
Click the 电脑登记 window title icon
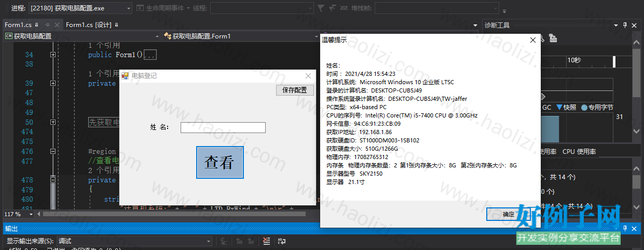[x=125, y=76]
